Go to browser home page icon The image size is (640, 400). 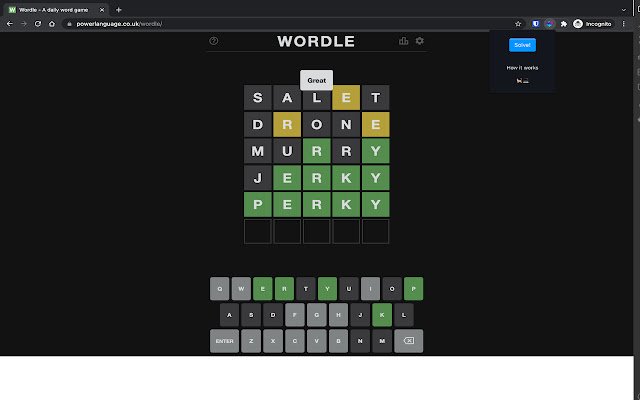tap(52, 24)
